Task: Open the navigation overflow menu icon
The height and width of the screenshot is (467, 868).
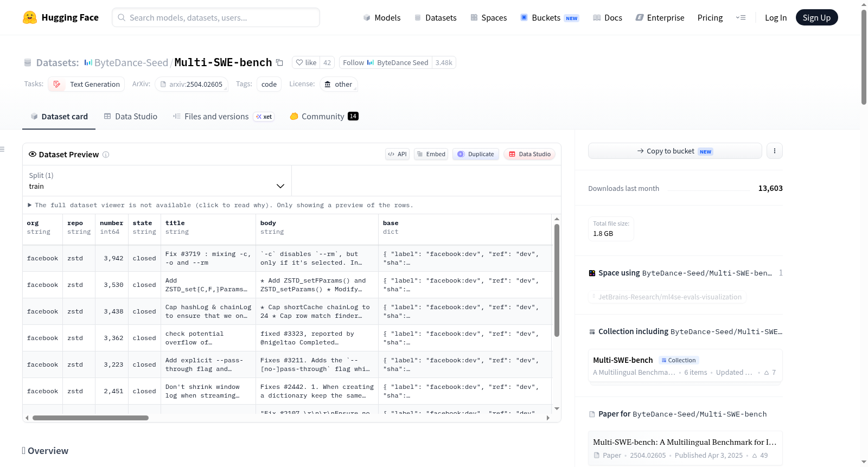Action: [x=741, y=17]
